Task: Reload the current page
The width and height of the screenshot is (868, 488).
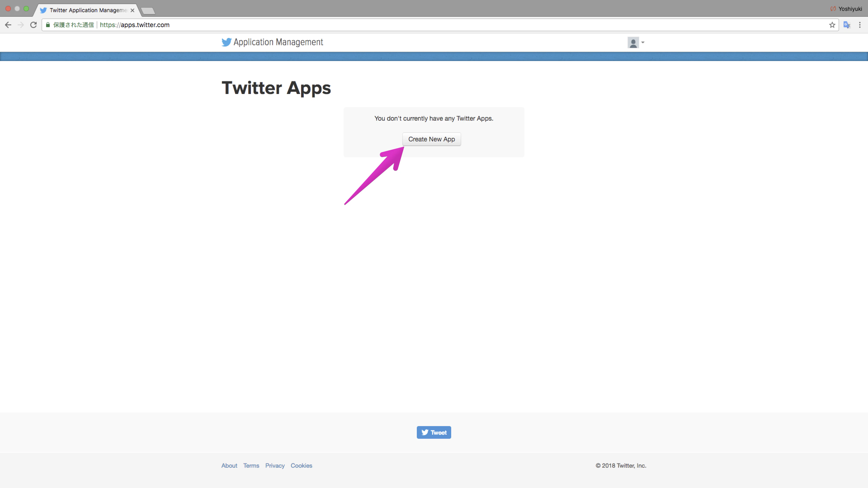Action: click(x=33, y=25)
